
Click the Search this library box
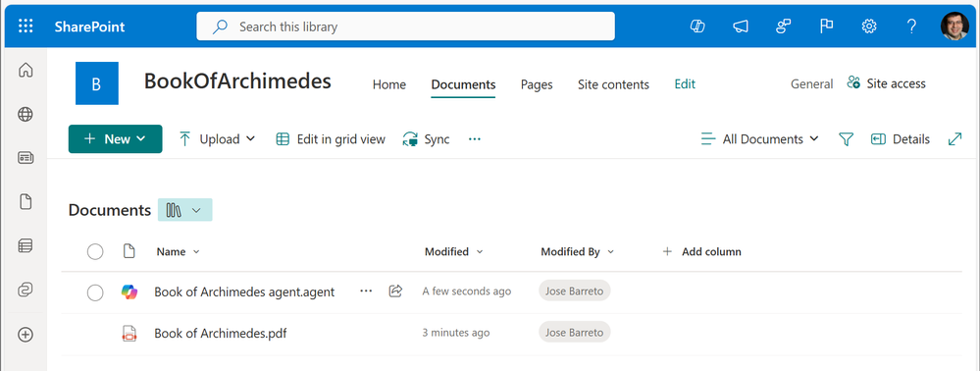pos(405,26)
